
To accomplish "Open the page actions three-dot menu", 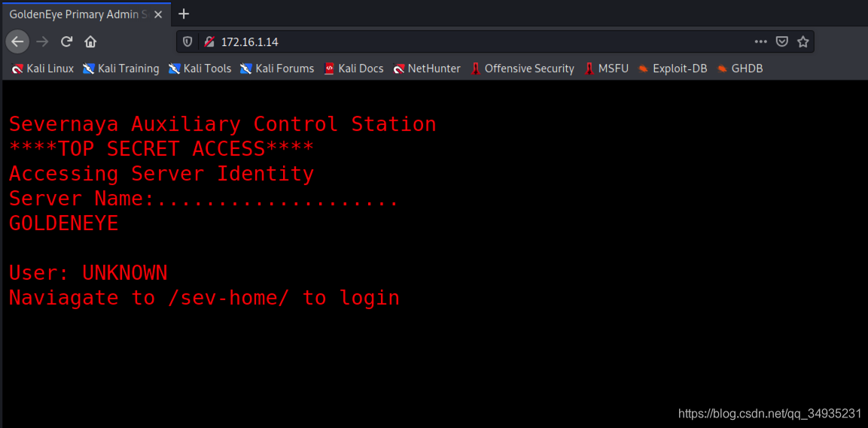I will (761, 41).
